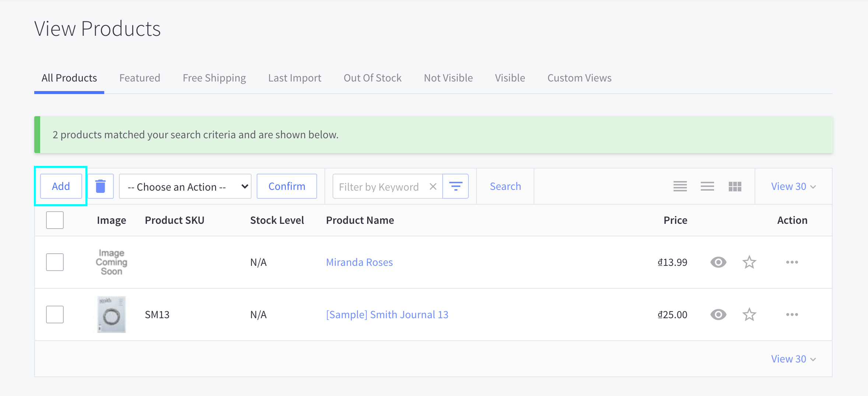Switch to grid thumbnail view icon
Viewport: 868px width, 396px height.
coord(735,186)
